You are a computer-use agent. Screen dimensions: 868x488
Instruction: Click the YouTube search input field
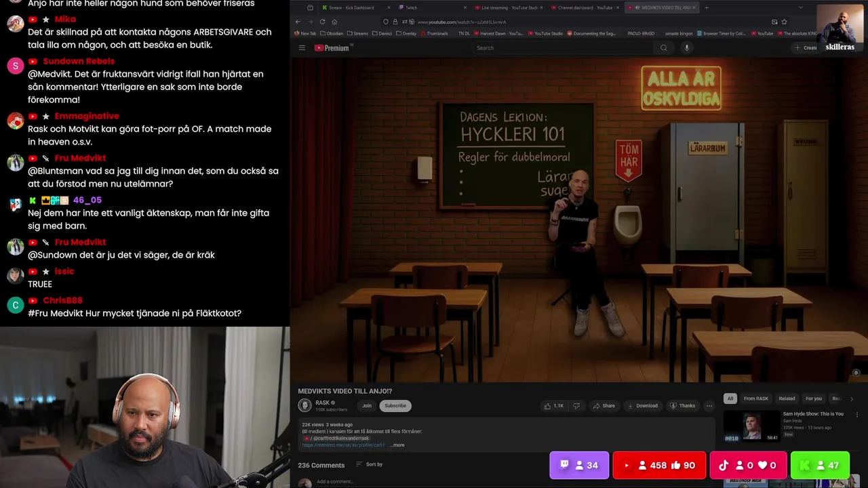pyautogui.click(x=563, y=48)
